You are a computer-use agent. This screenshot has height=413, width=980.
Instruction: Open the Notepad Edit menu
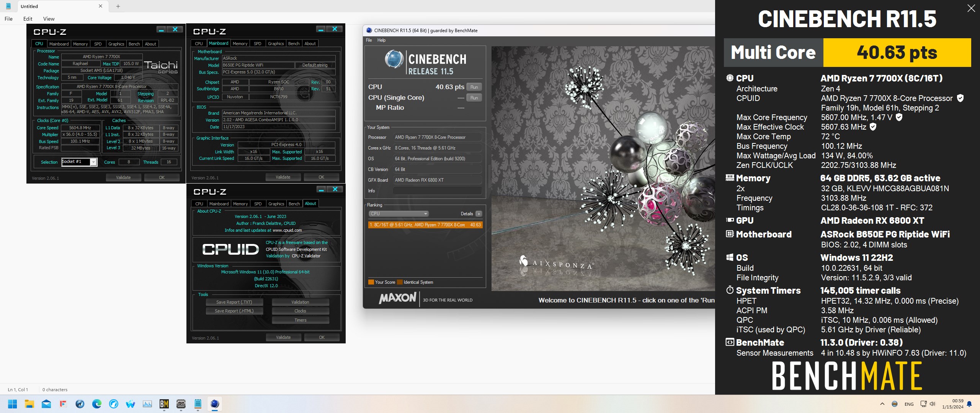click(28, 19)
